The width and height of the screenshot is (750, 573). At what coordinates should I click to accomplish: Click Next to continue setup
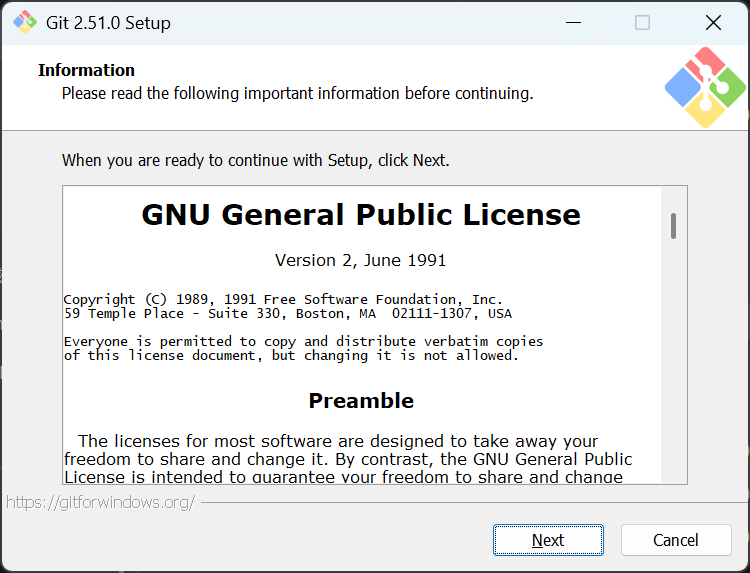pyautogui.click(x=548, y=540)
